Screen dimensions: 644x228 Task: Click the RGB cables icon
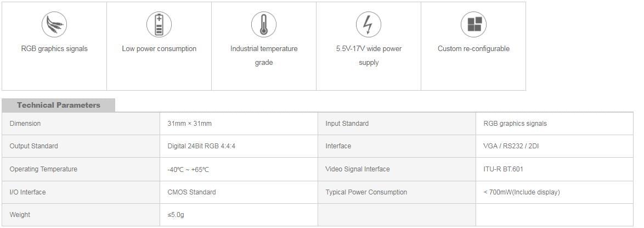pos(54,24)
